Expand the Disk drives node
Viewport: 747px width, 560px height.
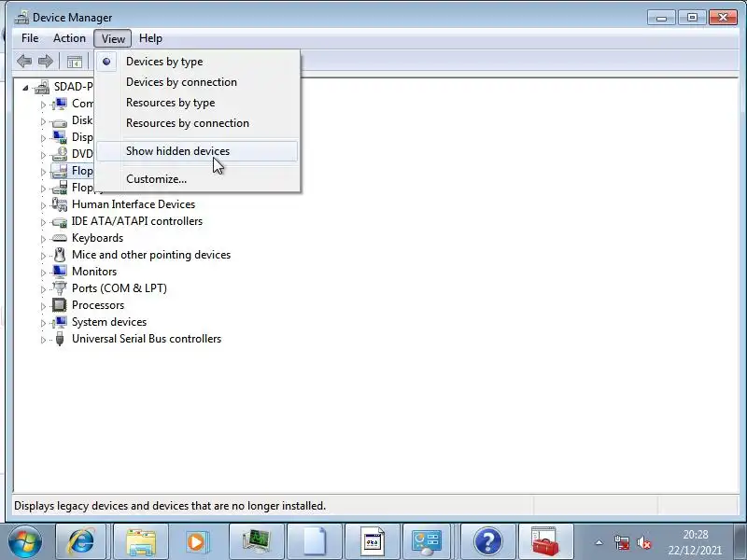(x=43, y=121)
